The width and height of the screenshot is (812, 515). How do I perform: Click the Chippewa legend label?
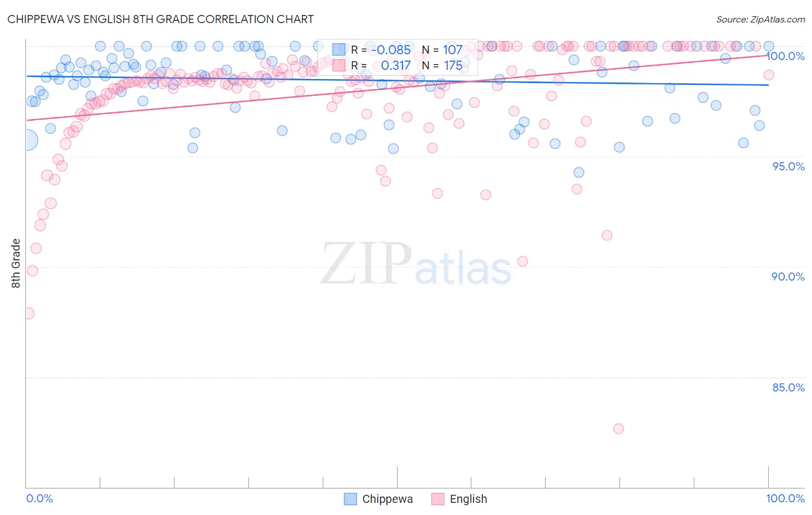(x=388, y=499)
